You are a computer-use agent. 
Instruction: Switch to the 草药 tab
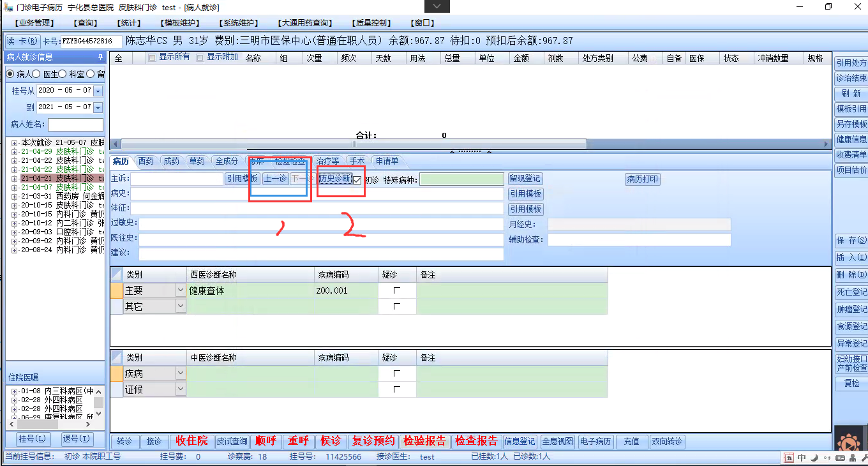(196, 162)
